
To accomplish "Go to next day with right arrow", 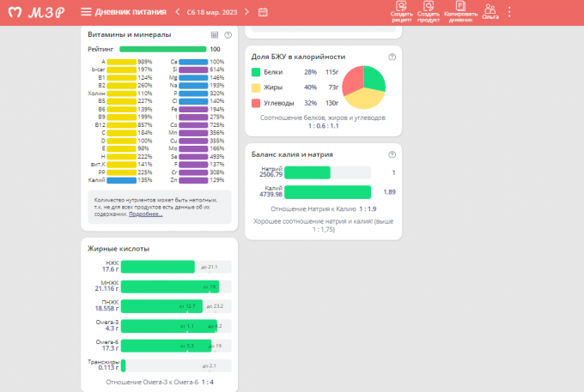I will [246, 12].
